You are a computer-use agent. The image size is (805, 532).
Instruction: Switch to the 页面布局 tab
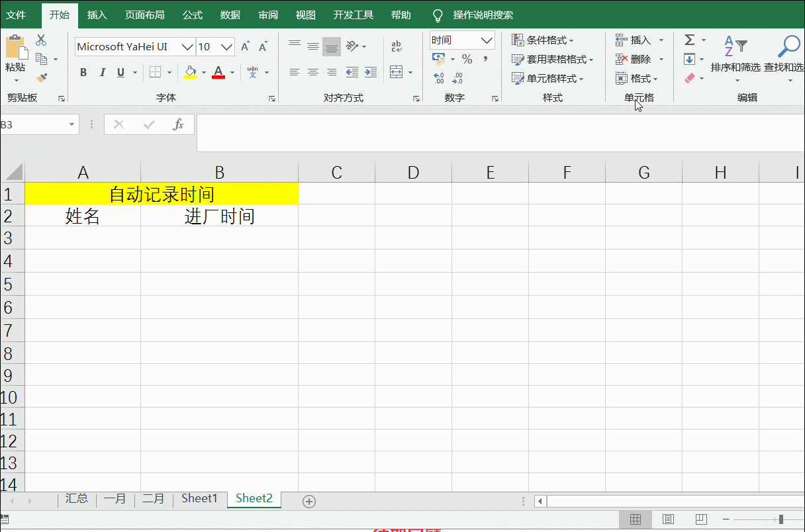coord(145,15)
